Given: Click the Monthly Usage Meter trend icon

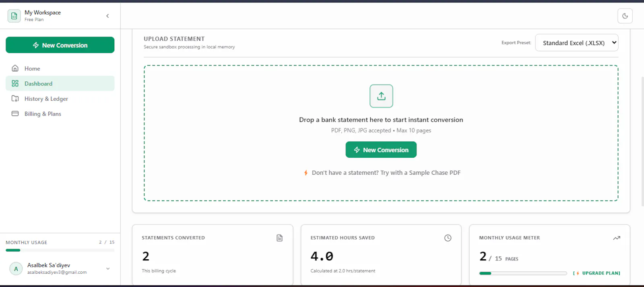Looking at the screenshot, I should (617, 238).
